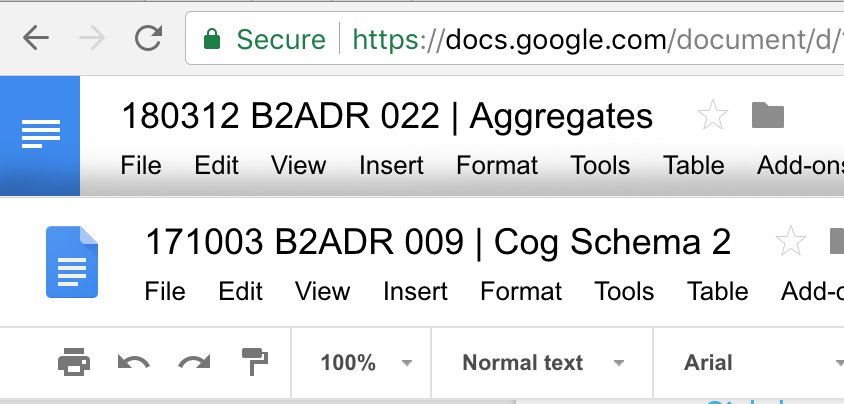Click the Redo arrow icon
Screen dimensions: 844x404
point(194,362)
